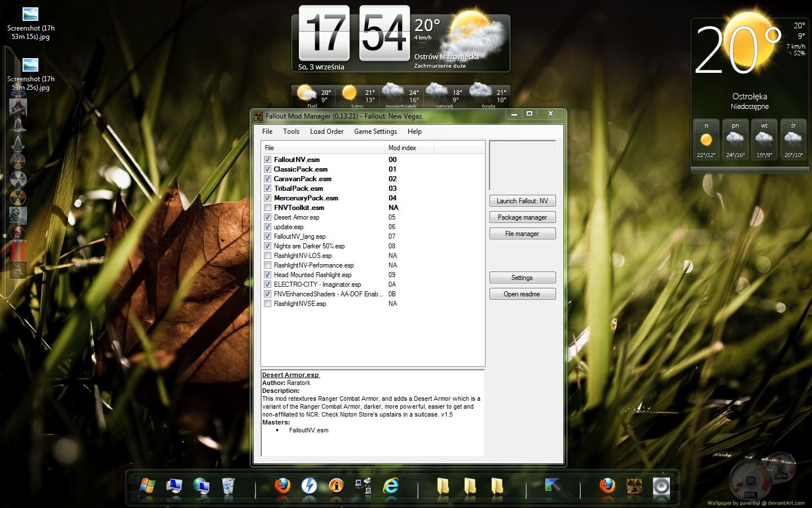Open Daemon Tools lightning icon in dock
Viewport: 812px width, 508px height.
309,485
